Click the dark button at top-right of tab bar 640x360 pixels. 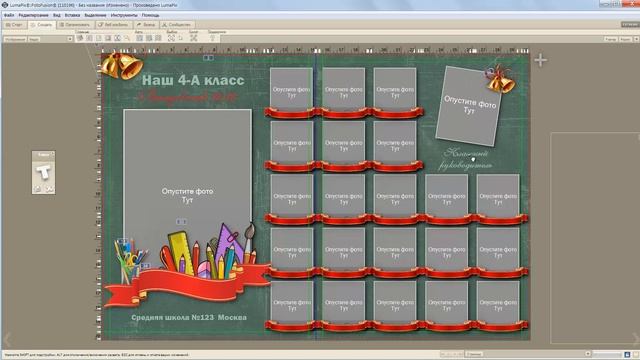pos(630,25)
